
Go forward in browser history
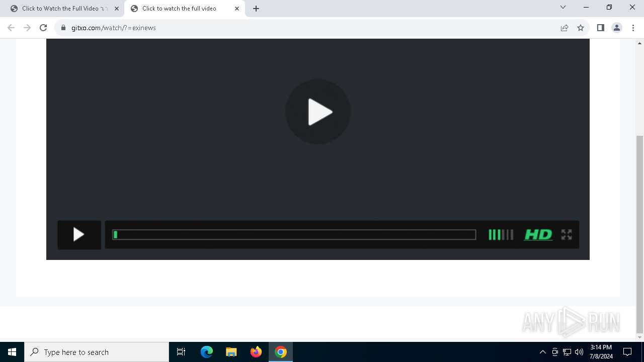[x=27, y=28]
